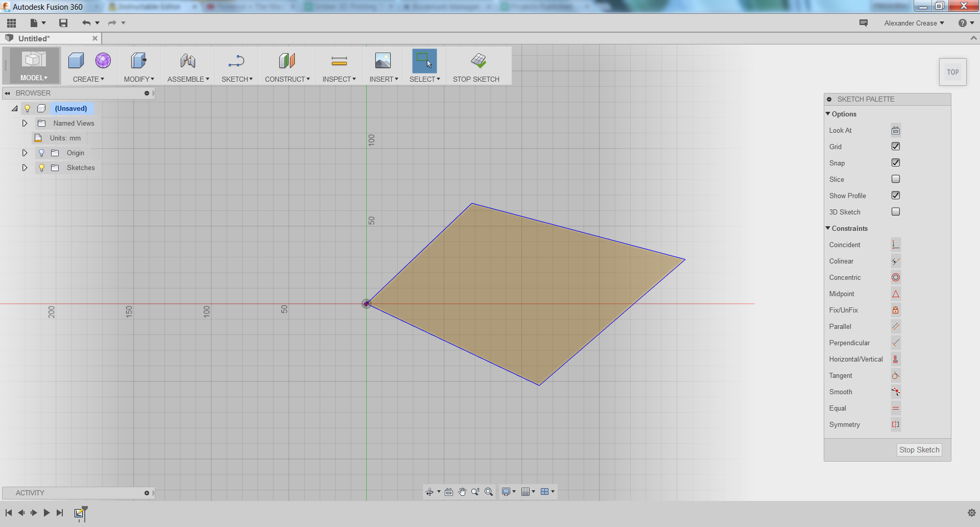Screen dimensions: 980x527
Task: Apply the Fix/UnFix lock constraint
Action: tap(896, 310)
